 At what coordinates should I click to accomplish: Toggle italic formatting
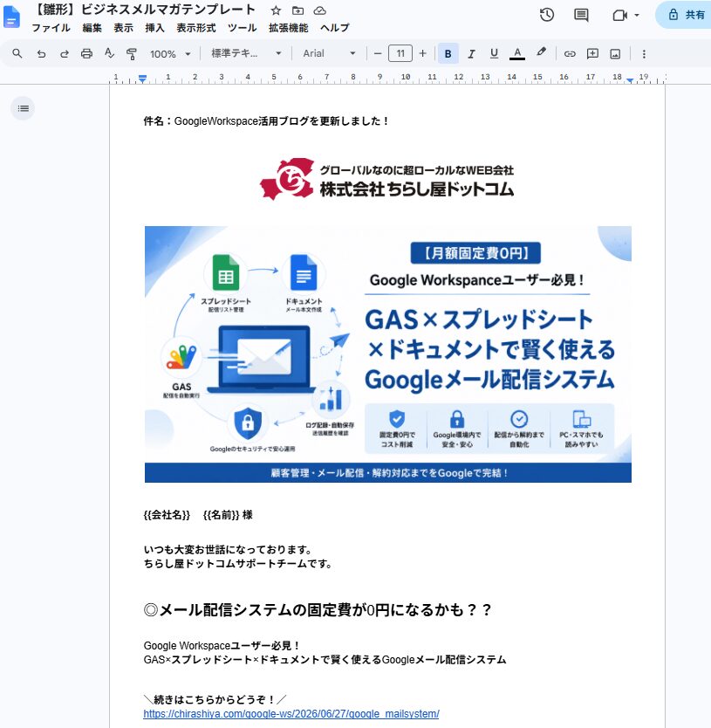(x=471, y=53)
